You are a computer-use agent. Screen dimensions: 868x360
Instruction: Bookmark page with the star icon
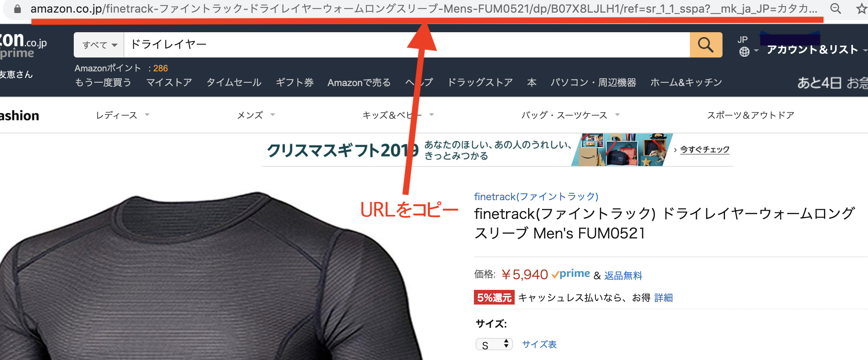(861, 9)
